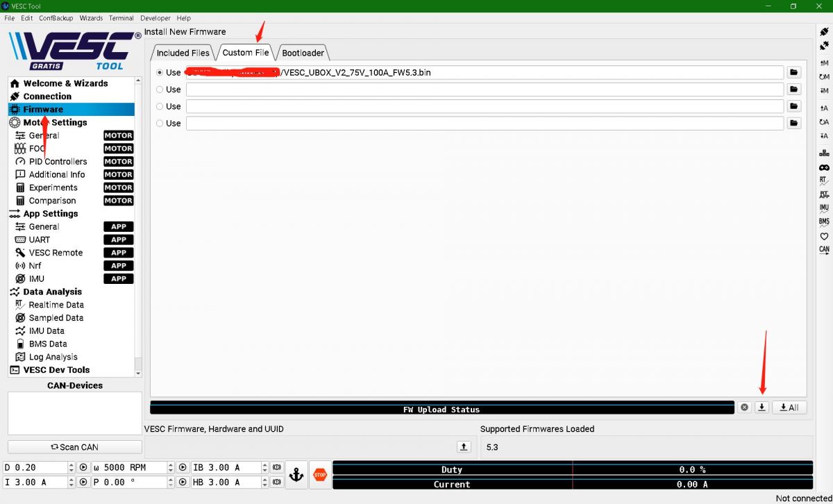
Task: Select second Use radio button
Action: 160,89
